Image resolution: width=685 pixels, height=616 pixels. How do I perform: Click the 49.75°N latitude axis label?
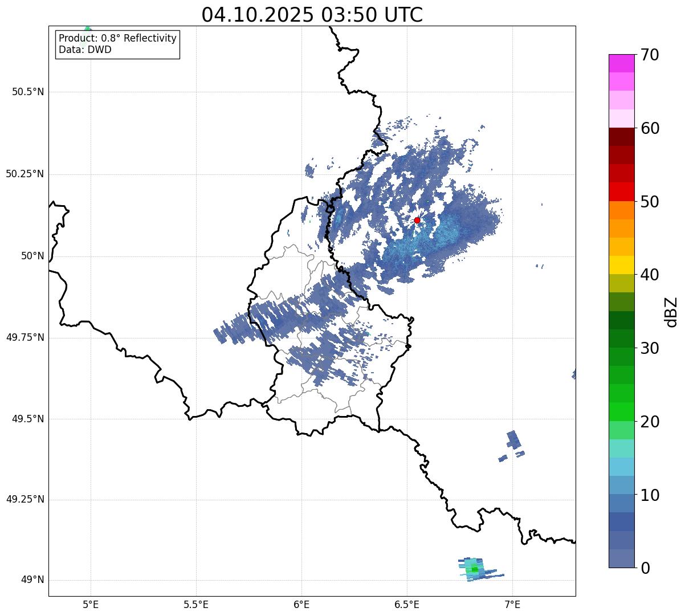[25, 337]
